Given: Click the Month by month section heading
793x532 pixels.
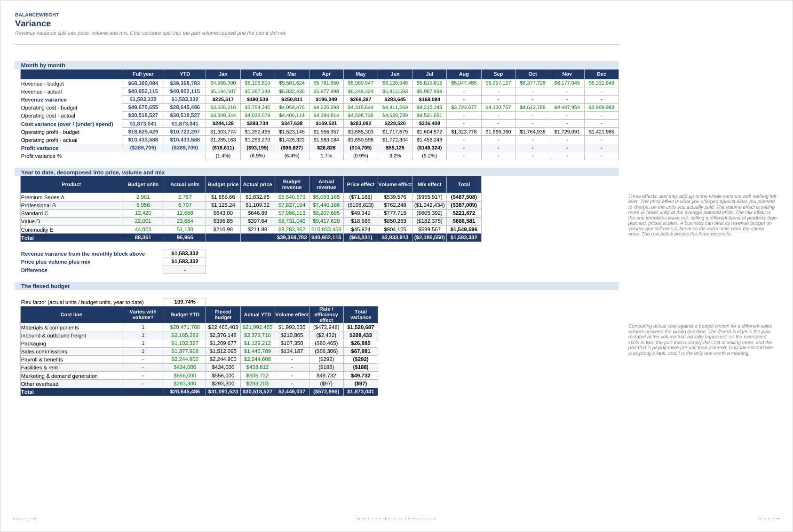Looking at the screenshot, I should (43, 65).
